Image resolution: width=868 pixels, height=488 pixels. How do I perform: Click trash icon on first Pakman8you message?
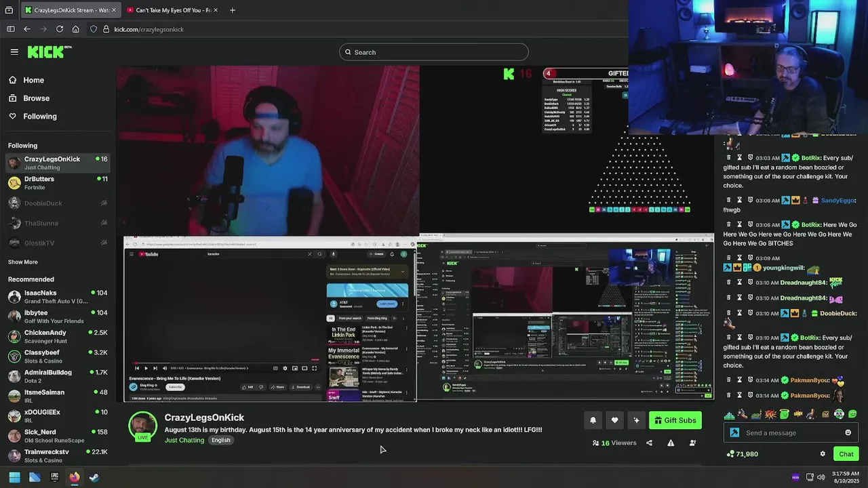pos(729,380)
